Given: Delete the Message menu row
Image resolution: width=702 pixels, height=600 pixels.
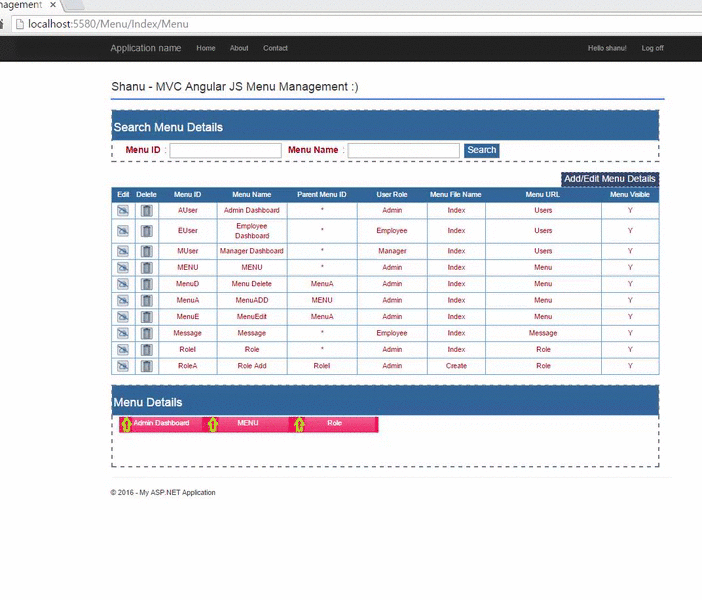Looking at the screenshot, I should [x=146, y=333].
